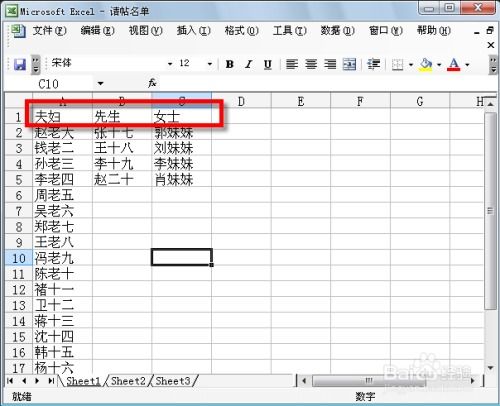The height and width of the screenshot is (406, 500).
Task: Click the Borders toolbar icon
Action: (x=398, y=64)
